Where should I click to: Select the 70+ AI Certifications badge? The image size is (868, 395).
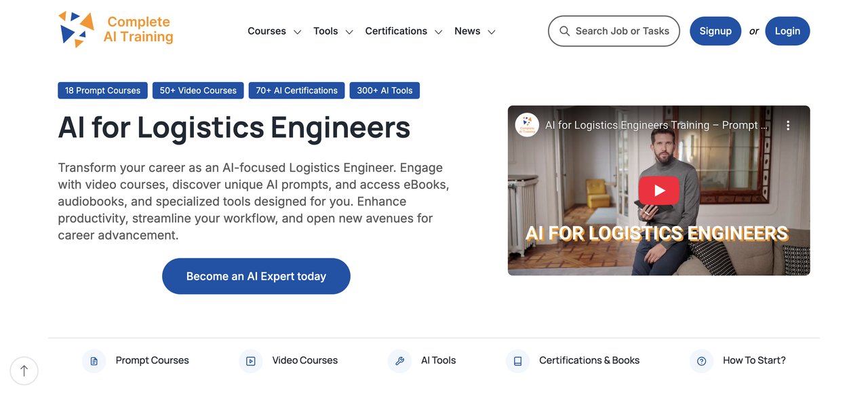[x=296, y=90]
